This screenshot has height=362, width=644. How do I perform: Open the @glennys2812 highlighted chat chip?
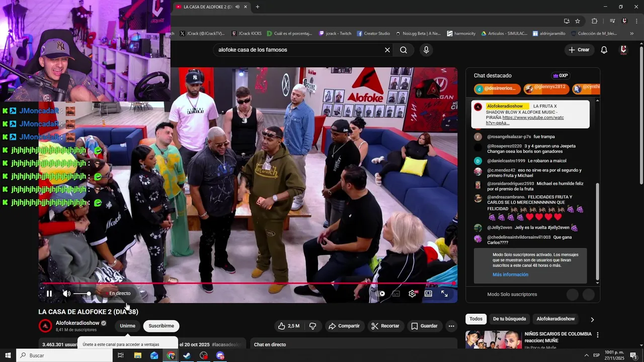546,88
